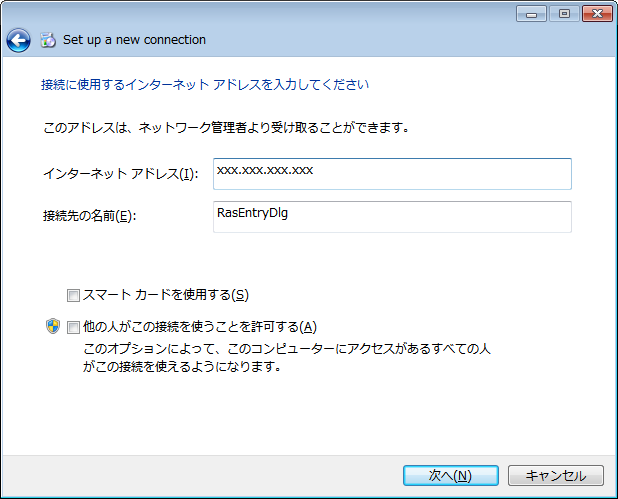Click the インターネット アドレス(I) label
This screenshot has width=618, height=499.
121,174
